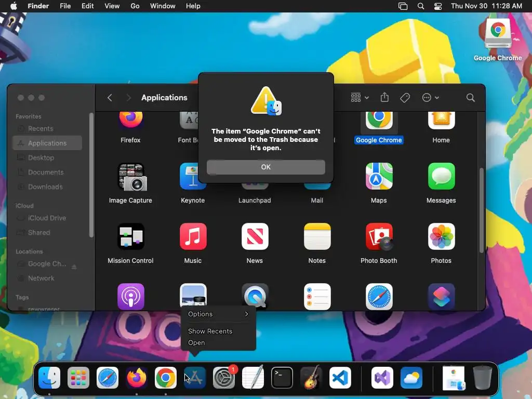
Task: Open Control Center in menu bar
Action: (x=438, y=6)
